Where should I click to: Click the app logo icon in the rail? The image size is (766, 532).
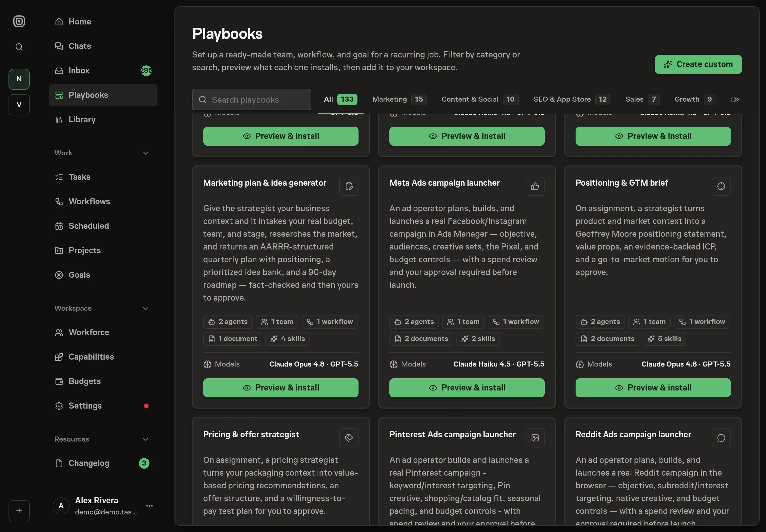coord(19,21)
